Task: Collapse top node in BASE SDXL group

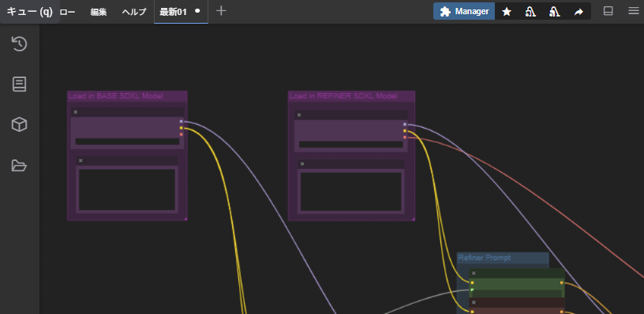Action: [x=76, y=112]
